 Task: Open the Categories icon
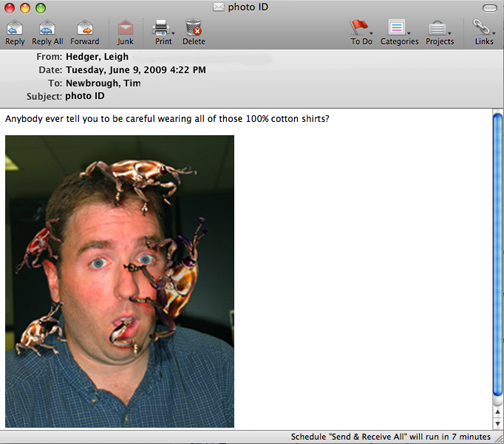pyautogui.click(x=397, y=27)
